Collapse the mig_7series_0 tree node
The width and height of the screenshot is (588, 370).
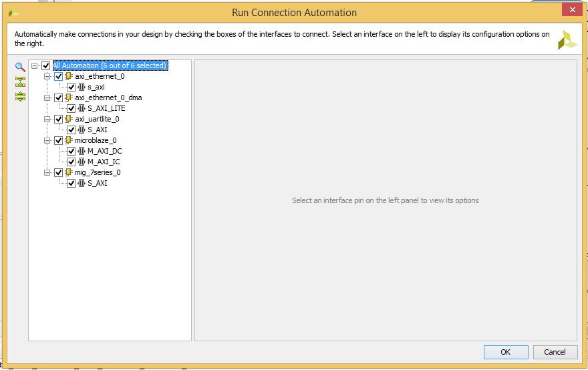(x=47, y=173)
